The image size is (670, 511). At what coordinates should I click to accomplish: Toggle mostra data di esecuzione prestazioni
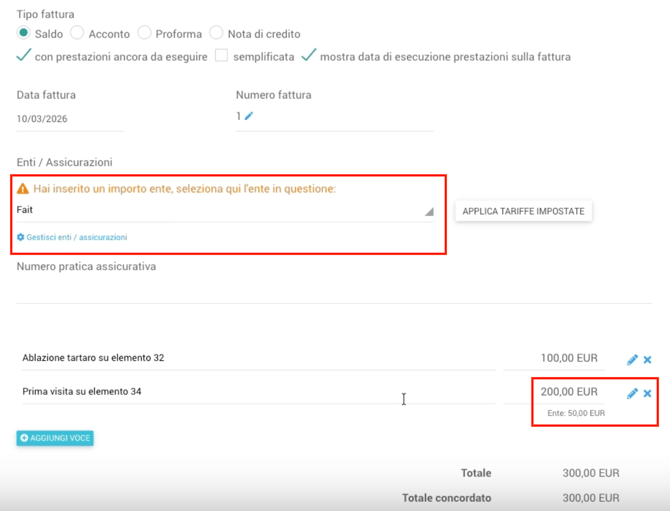309,56
